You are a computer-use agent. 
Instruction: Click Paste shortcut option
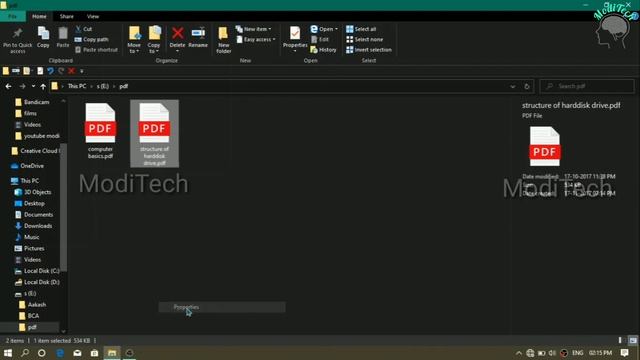(x=96, y=50)
